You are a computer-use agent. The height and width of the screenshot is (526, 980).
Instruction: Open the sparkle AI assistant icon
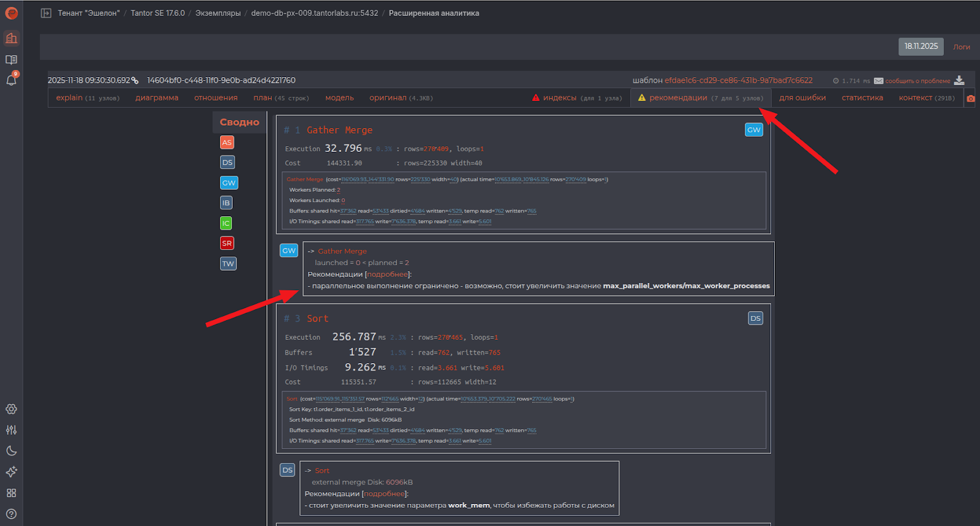[x=11, y=472]
